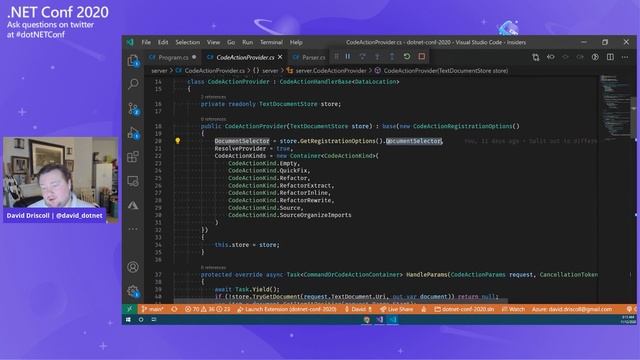The image size is (640, 360).
Task: Close the CodeActionProvider.cs tab
Action: click(x=280, y=58)
